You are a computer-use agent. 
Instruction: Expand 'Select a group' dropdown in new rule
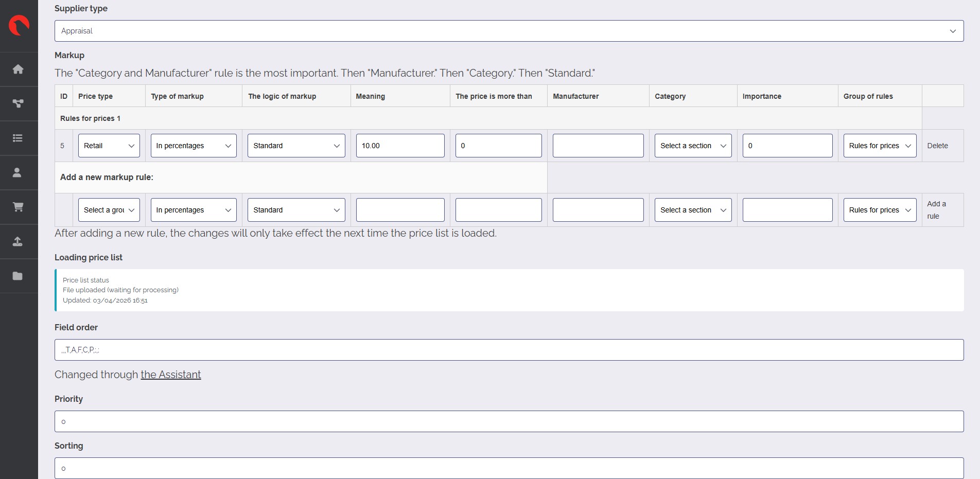[109, 210]
